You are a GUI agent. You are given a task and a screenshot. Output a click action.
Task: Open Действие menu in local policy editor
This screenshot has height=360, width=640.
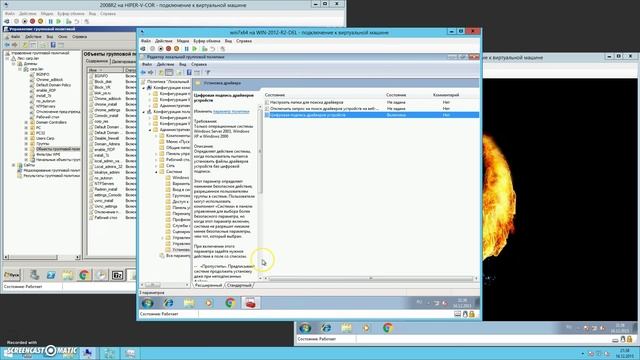165,64
